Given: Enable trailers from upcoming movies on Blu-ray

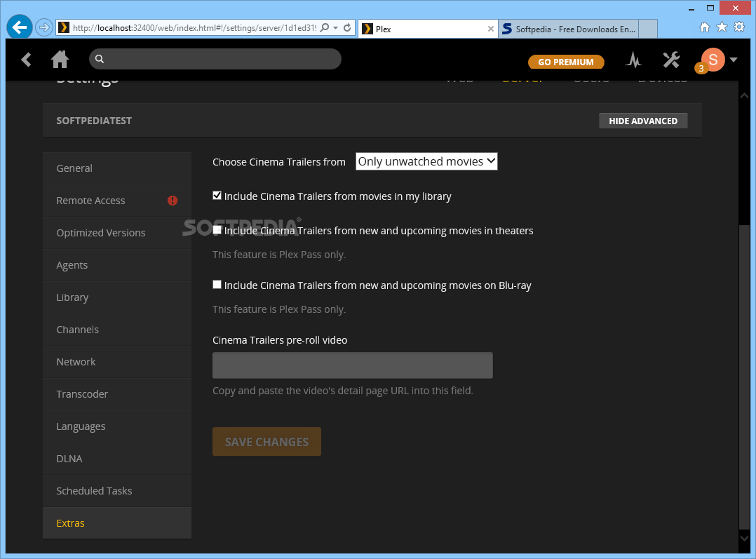Looking at the screenshot, I should (217, 285).
